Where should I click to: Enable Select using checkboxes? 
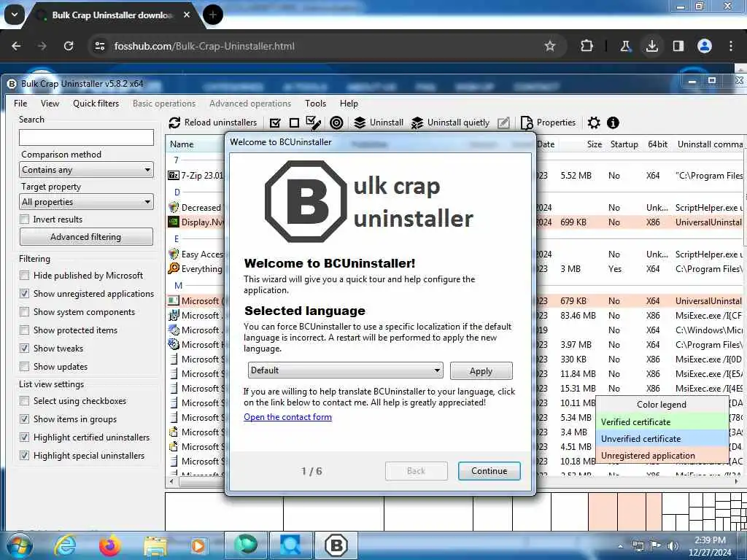coord(24,400)
